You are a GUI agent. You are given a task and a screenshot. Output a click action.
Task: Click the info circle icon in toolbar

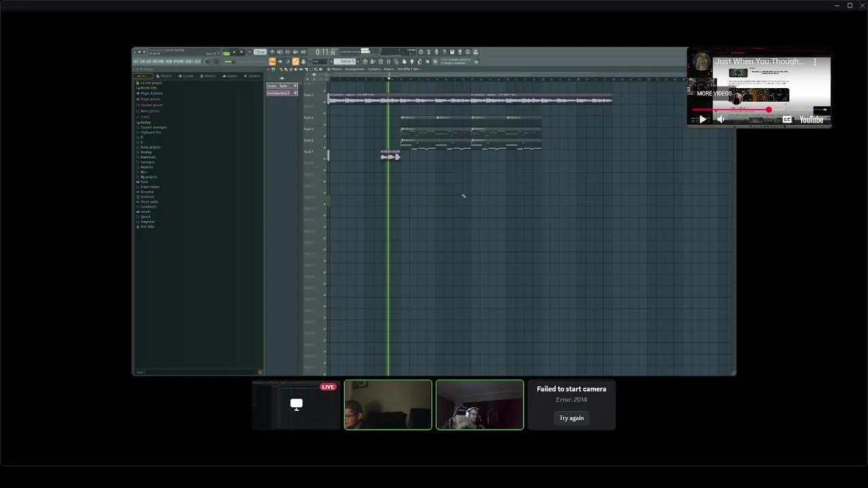coord(468,52)
